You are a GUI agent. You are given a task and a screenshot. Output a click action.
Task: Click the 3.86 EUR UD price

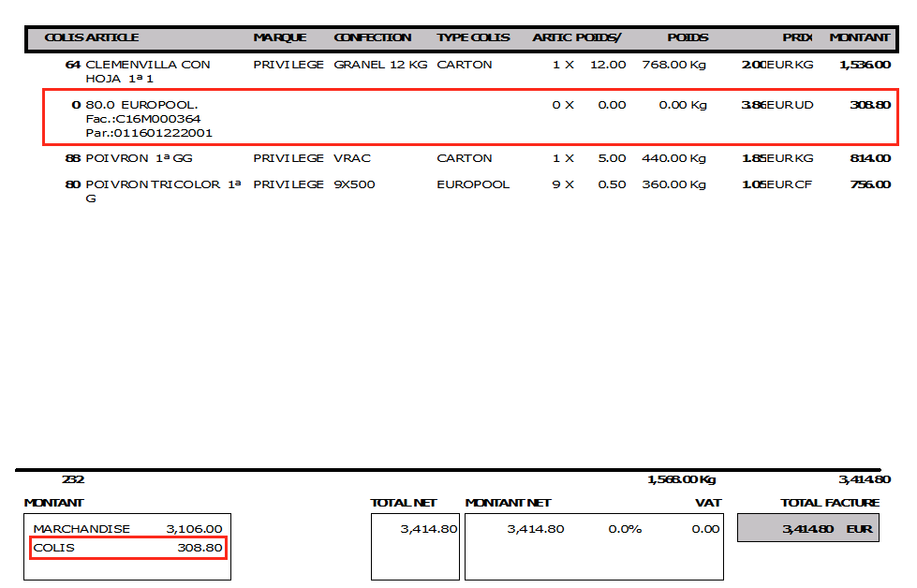tap(777, 105)
